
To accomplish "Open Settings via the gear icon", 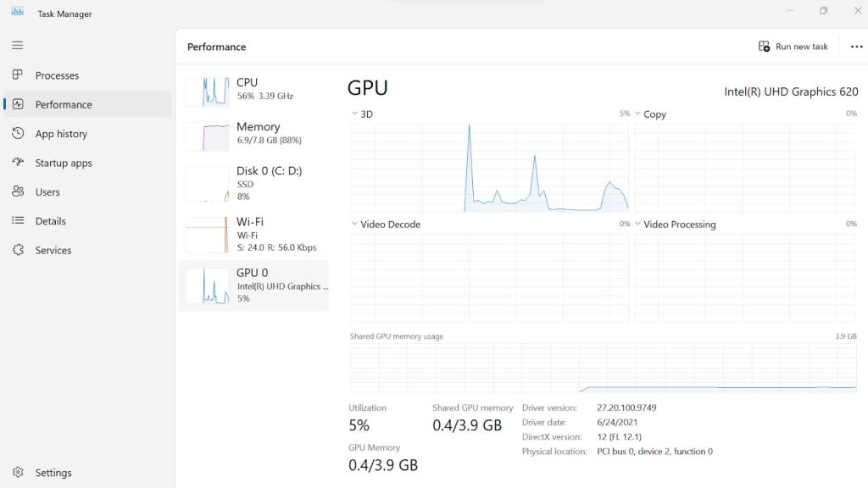I will (18, 472).
